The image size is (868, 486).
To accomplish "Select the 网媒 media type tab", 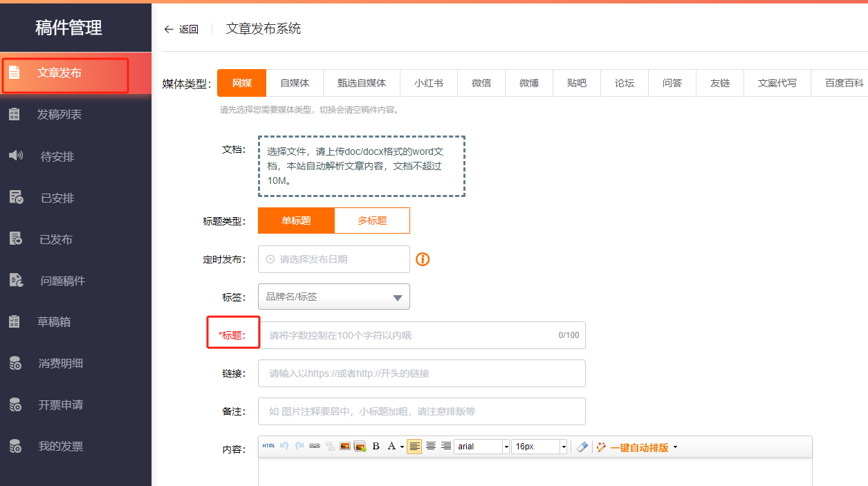I will (241, 83).
